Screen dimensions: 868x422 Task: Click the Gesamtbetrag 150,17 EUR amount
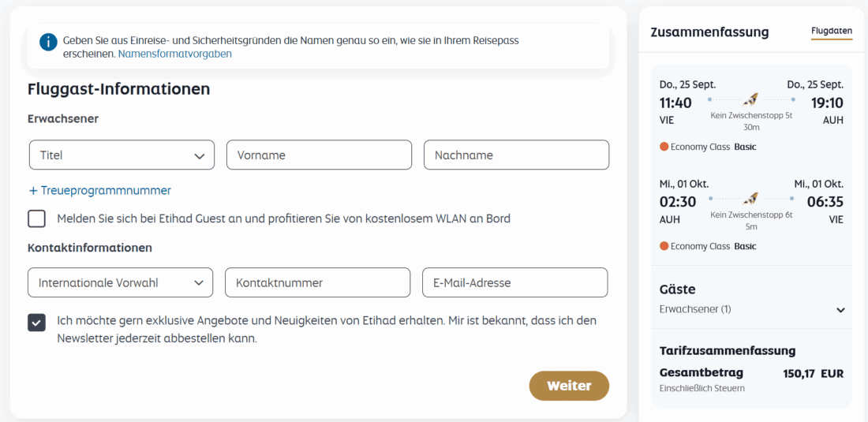(x=813, y=373)
